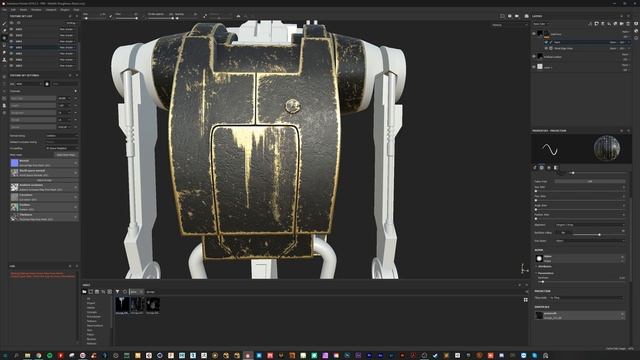640x360 pixels.
Task: Open the Viewport menu
Action: pos(51,9)
